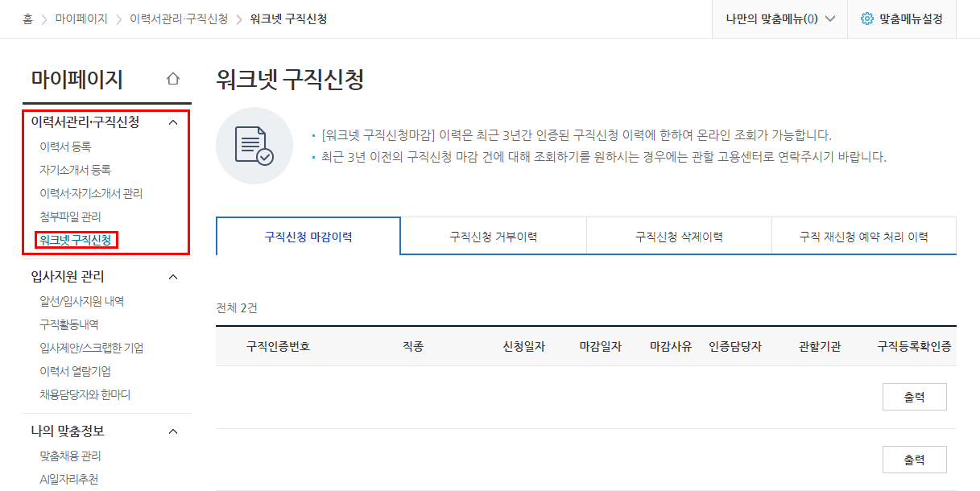This screenshot has width=980, height=491.
Task: Switch to 구직 재신청 예약 처리 이력 tab
Action: [x=864, y=237]
